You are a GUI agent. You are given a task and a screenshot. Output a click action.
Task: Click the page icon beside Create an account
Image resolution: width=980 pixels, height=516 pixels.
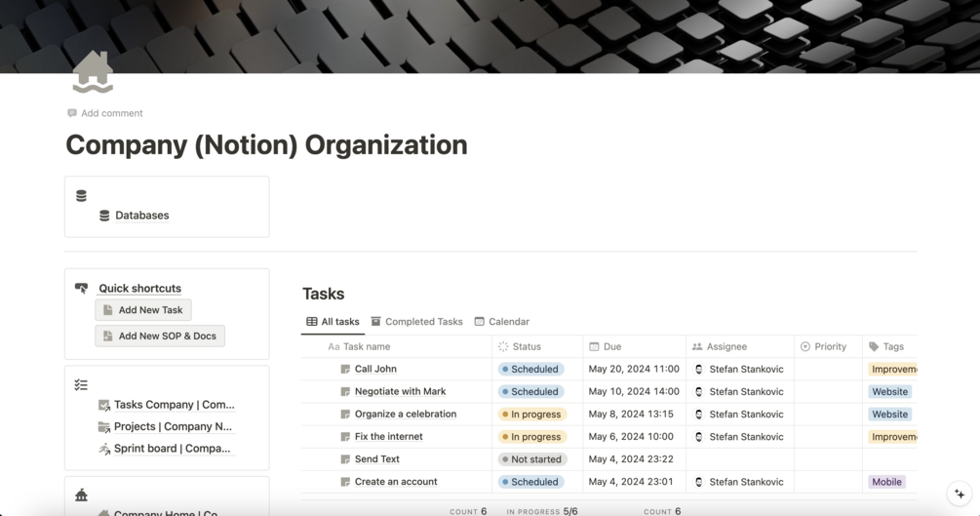[345, 482]
